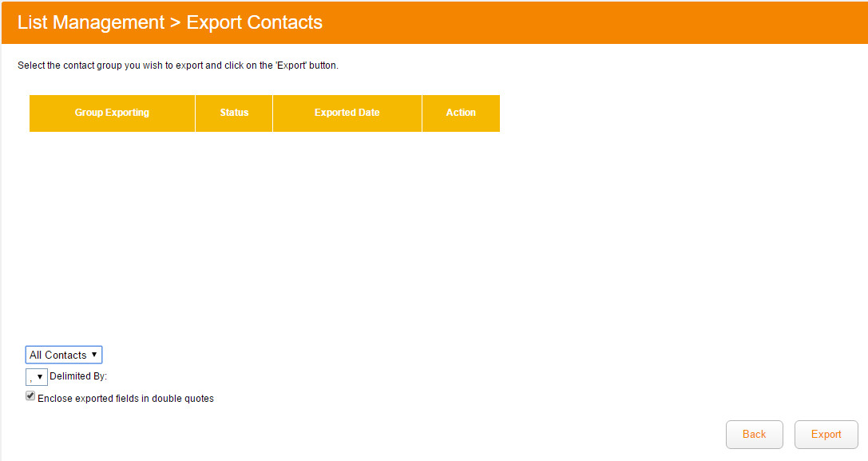Image resolution: width=868 pixels, height=461 pixels.
Task: Click the '>' separator in the title
Action: [175, 22]
